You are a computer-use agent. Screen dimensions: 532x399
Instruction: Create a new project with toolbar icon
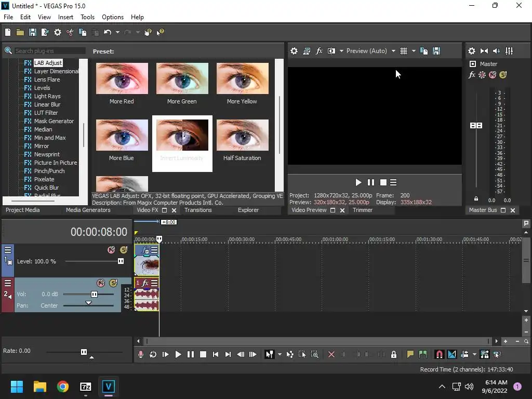[8, 32]
